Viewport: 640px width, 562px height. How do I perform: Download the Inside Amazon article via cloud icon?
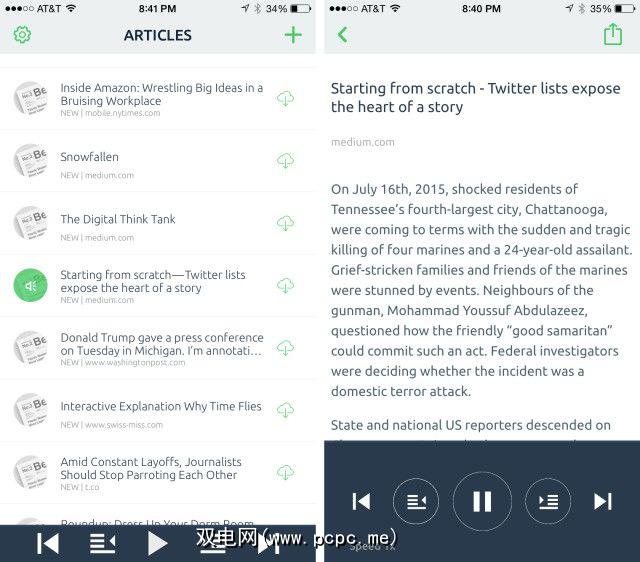(285, 98)
